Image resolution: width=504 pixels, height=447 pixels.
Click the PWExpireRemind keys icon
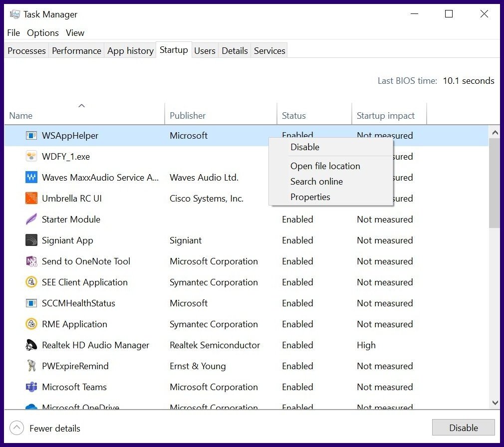tap(31, 366)
